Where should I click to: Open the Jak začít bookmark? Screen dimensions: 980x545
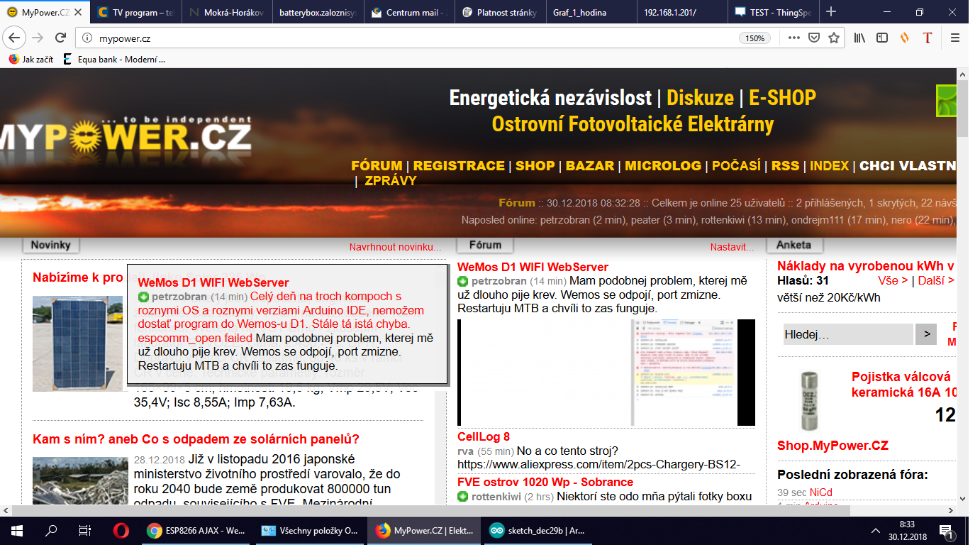click(x=31, y=60)
